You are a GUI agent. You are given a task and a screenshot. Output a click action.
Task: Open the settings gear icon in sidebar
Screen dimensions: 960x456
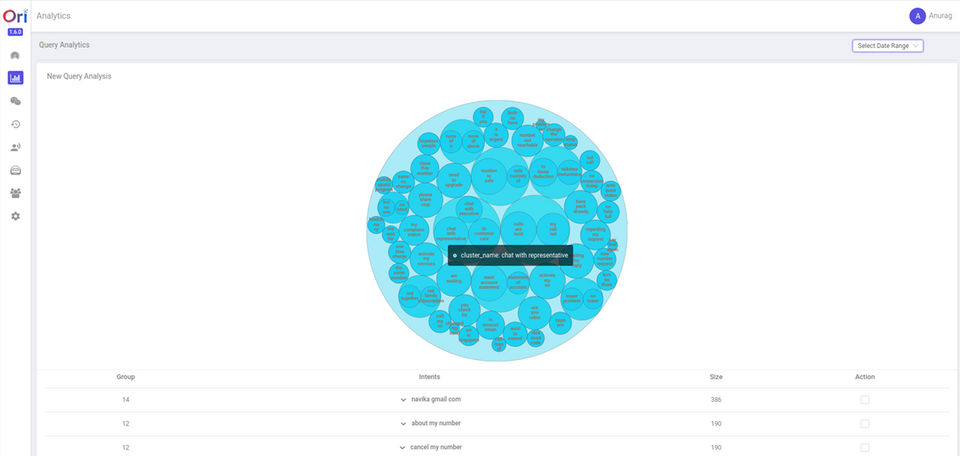[x=15, y=216]
